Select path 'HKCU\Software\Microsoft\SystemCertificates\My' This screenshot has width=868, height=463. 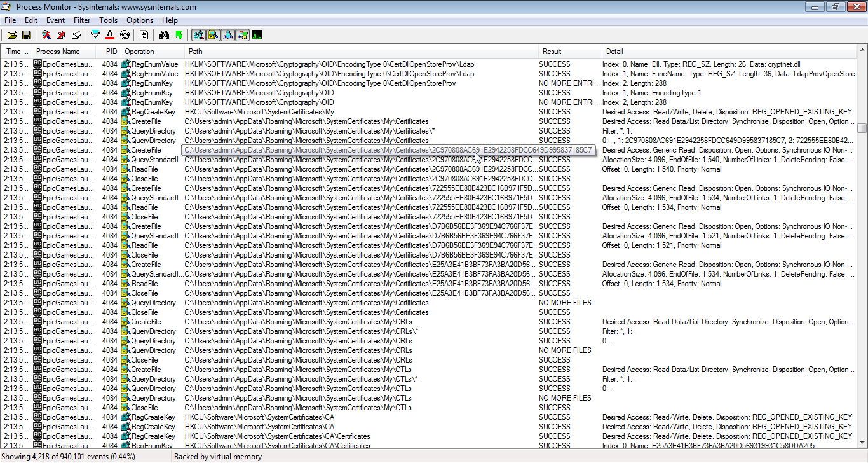(x=259, y=112)
